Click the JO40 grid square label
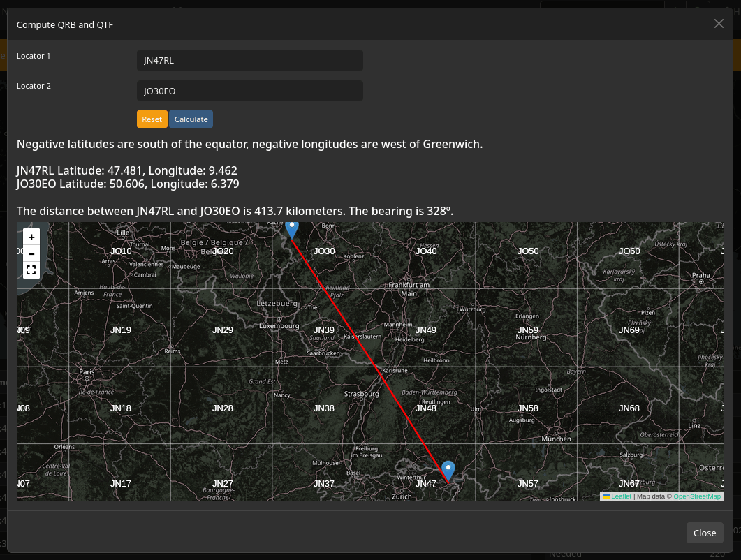 coord(426,251)
